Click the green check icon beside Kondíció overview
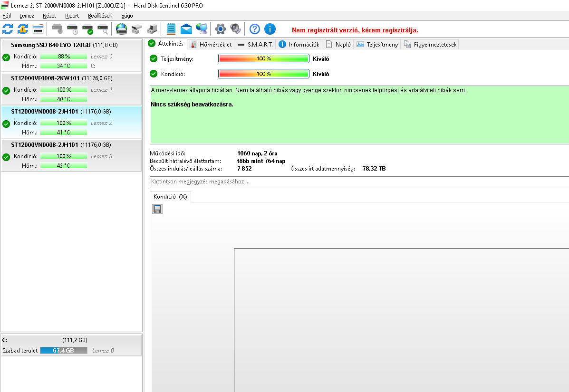The height and width of the screenshot is (392, 569). point(154,74)
